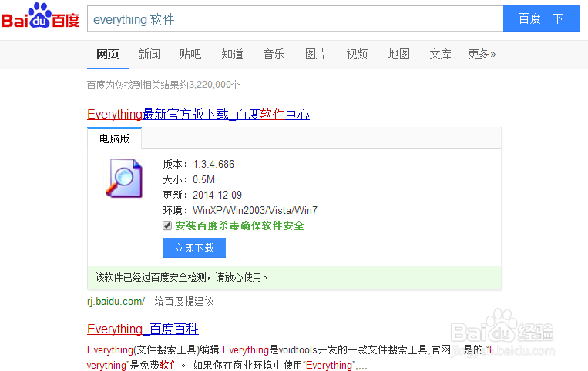588x371 pixels.
Task: Click the 百度一下 search button
Action: click(x=542, y=18)
